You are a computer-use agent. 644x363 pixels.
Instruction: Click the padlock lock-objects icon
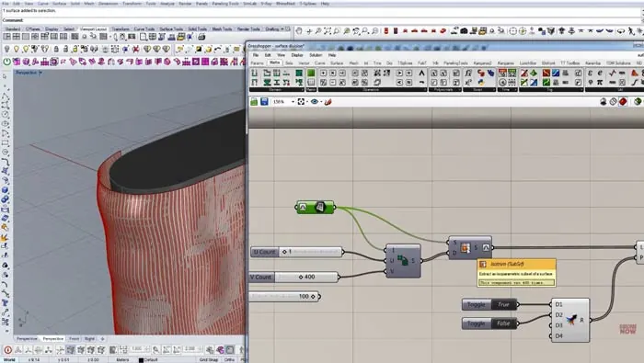point(56,50)
